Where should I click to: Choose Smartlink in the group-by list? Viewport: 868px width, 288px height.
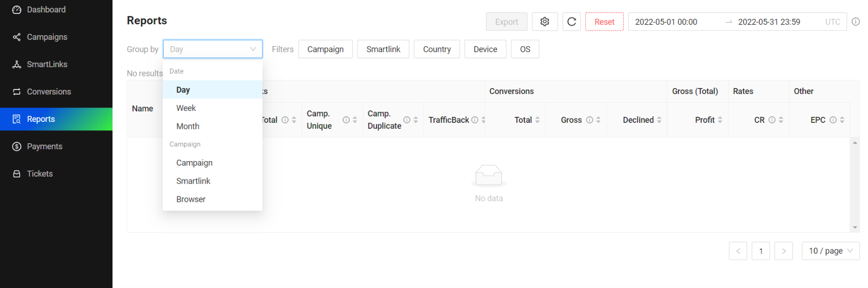coord(212,181)
